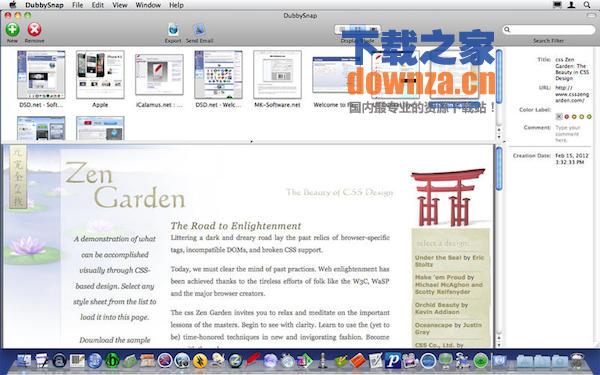This screenshot has width=600, height=375.
Task: Click the Download the sample link
Action: 115,340
